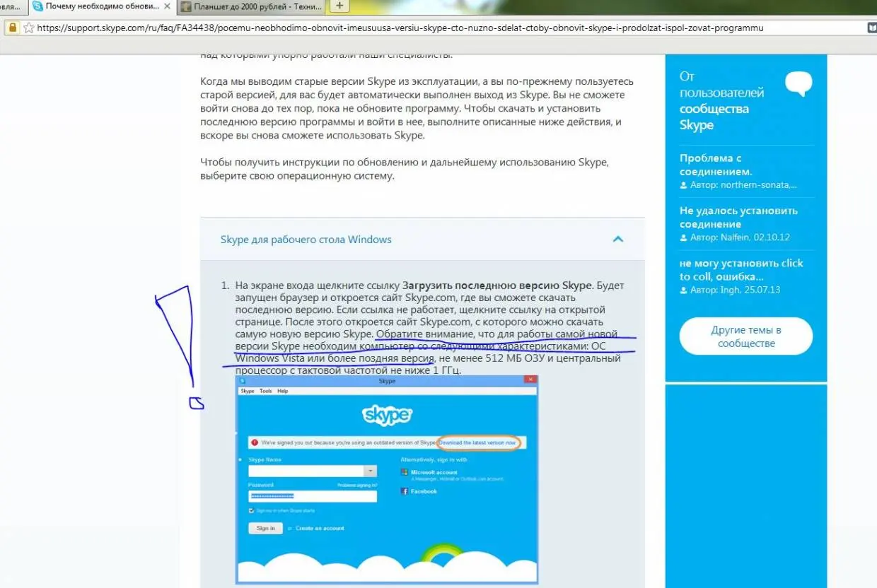Click author text Nalfein, 02.10.12

(739, 237)
